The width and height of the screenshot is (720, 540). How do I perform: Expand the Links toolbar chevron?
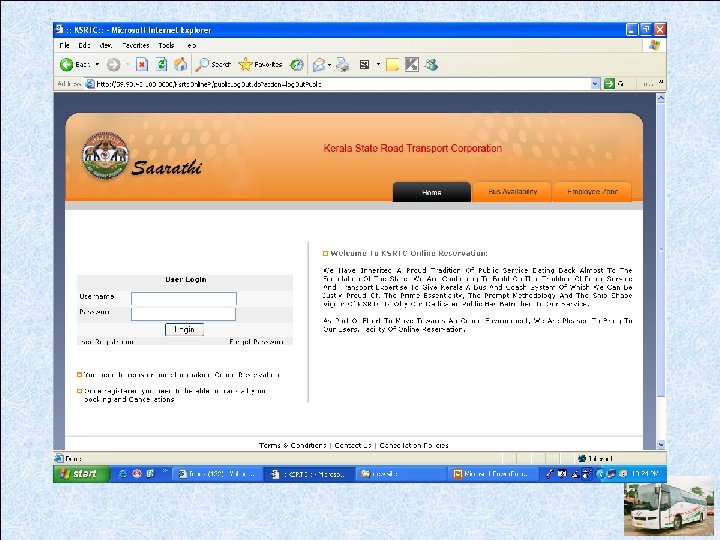tap(661, 82)
